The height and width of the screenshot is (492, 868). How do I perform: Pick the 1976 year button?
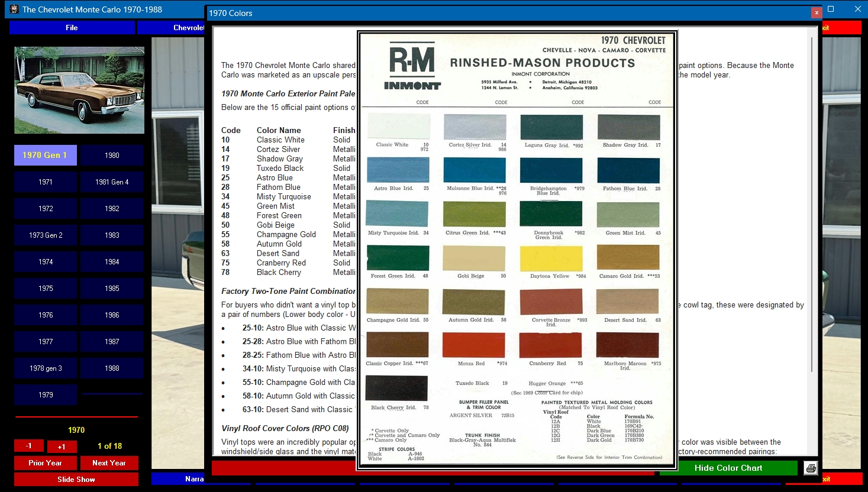46,315
